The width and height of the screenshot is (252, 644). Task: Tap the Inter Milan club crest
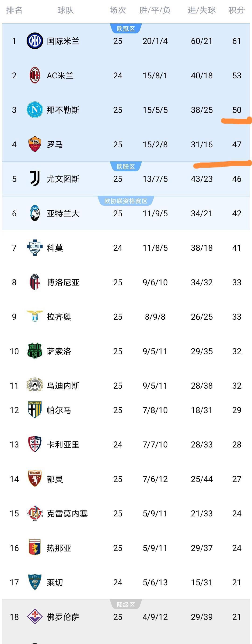[35, 41]
